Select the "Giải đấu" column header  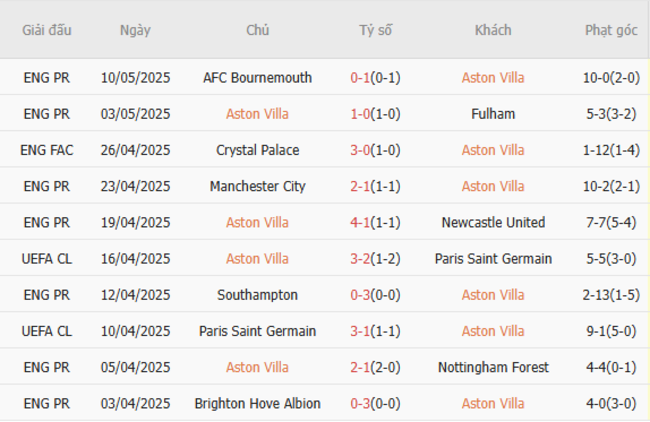pyautogui.click(x=47, y=30)
